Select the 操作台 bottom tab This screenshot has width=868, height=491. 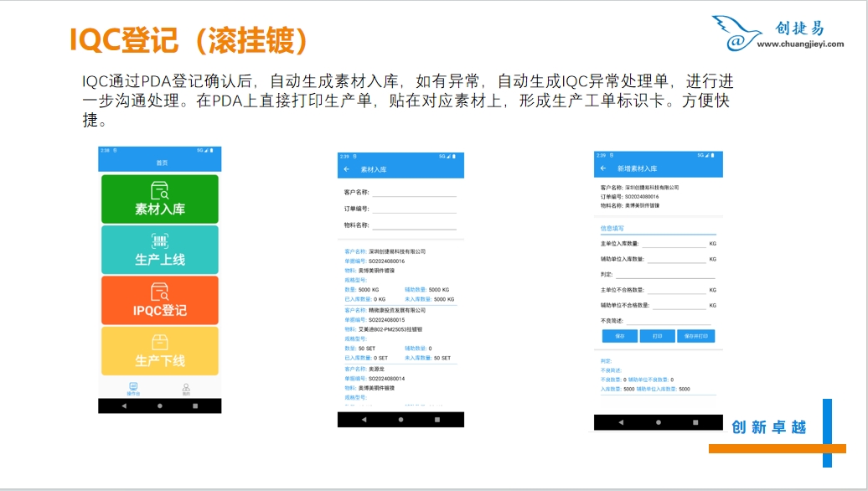click(x=132, y=389)
